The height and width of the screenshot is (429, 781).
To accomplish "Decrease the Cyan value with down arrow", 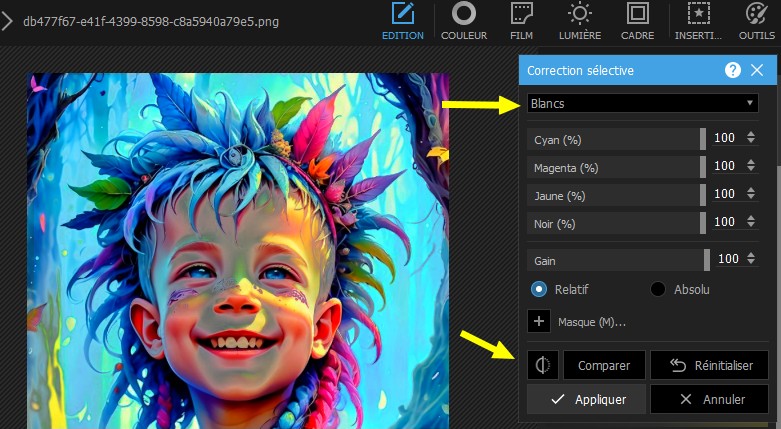I will pos(751,142).
